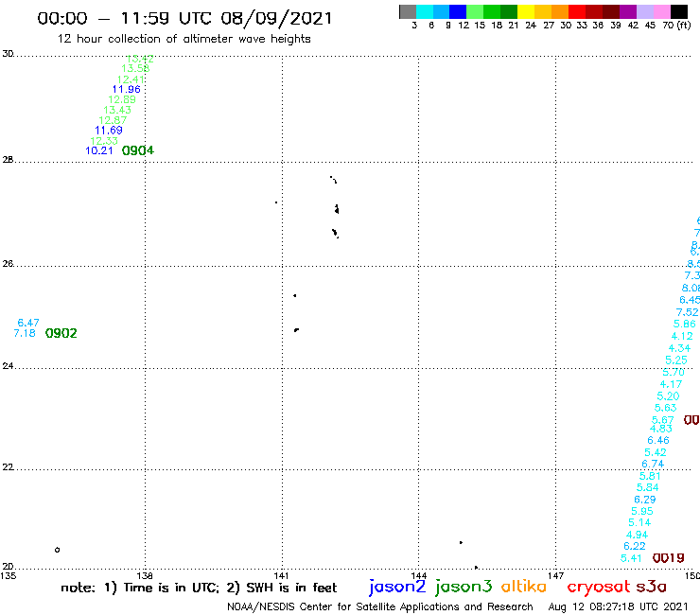Select the 26 latitude axis label
Screen dimensions: 700x615
(x=8, y=264)
